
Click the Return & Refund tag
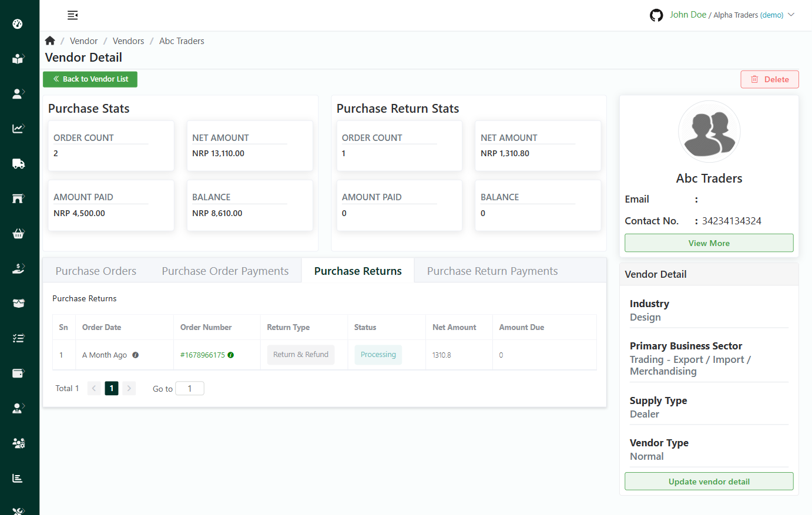pyautogui.click(x=301, y=355)
